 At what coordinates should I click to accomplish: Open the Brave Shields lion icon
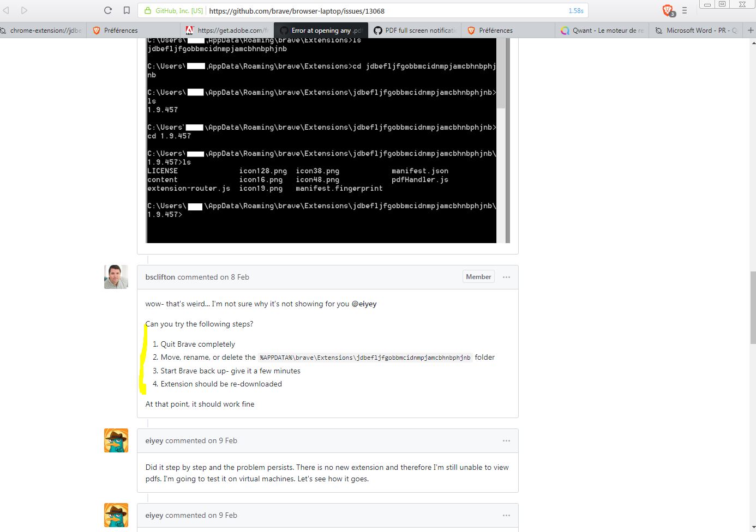click(x=668, y=10)
